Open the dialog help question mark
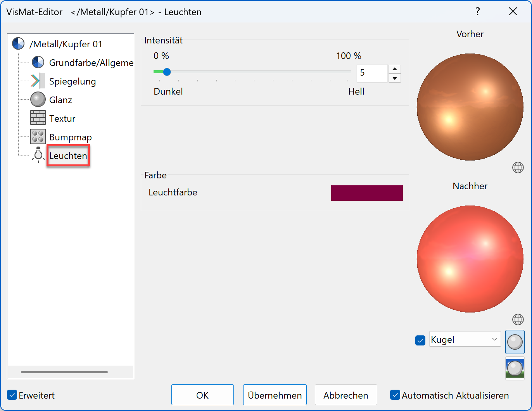This screenshot has height=411, width=532. (478, 12)
